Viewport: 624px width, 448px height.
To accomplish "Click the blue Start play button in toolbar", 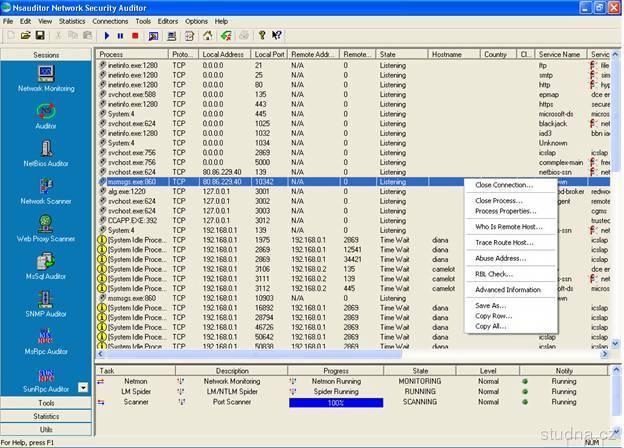I will click(107, 35).
